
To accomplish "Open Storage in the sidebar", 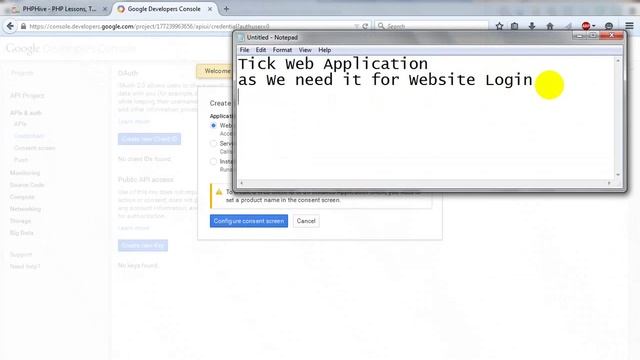I will (20, 221).
